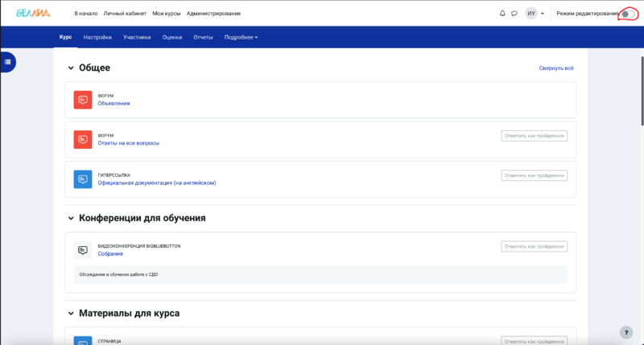
Task: Click Свернуть всё link
Action: (556, 68)
